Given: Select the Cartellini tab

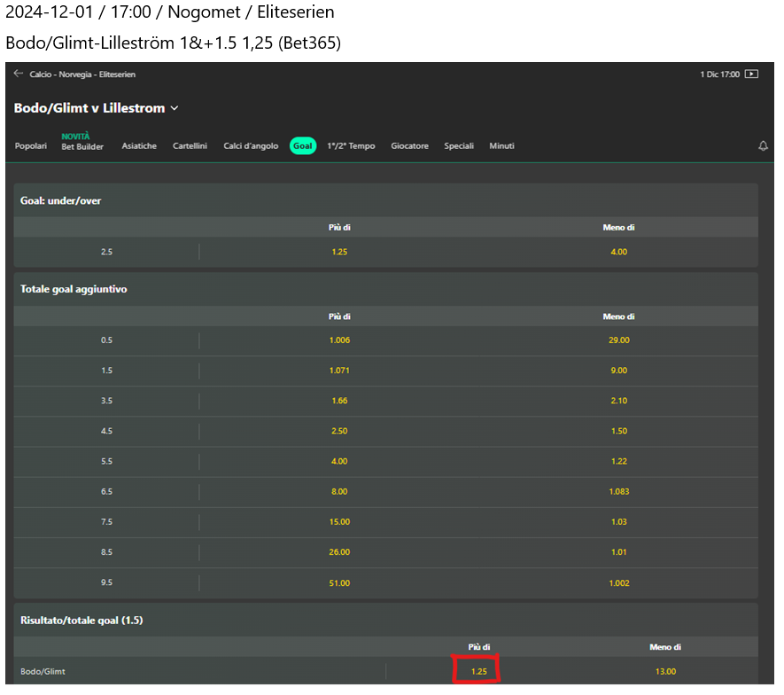Looking at the screenshot, I should pyautogui.click(x=190, y=146).
